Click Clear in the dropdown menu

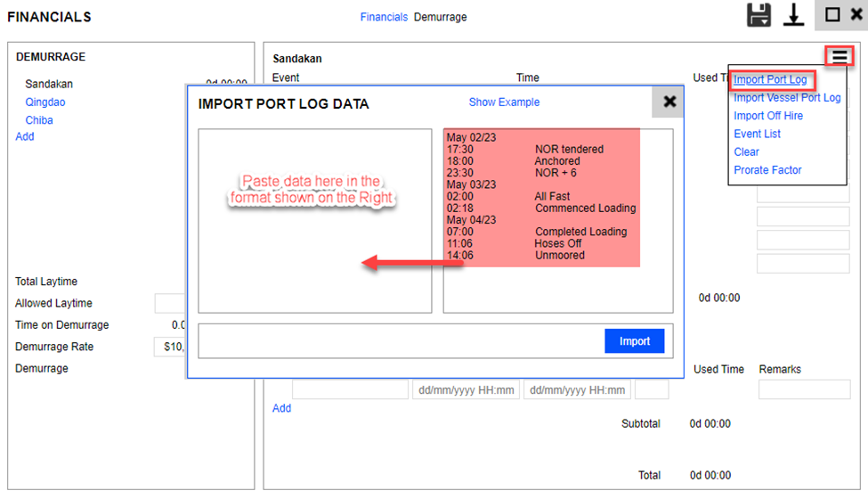746,151
